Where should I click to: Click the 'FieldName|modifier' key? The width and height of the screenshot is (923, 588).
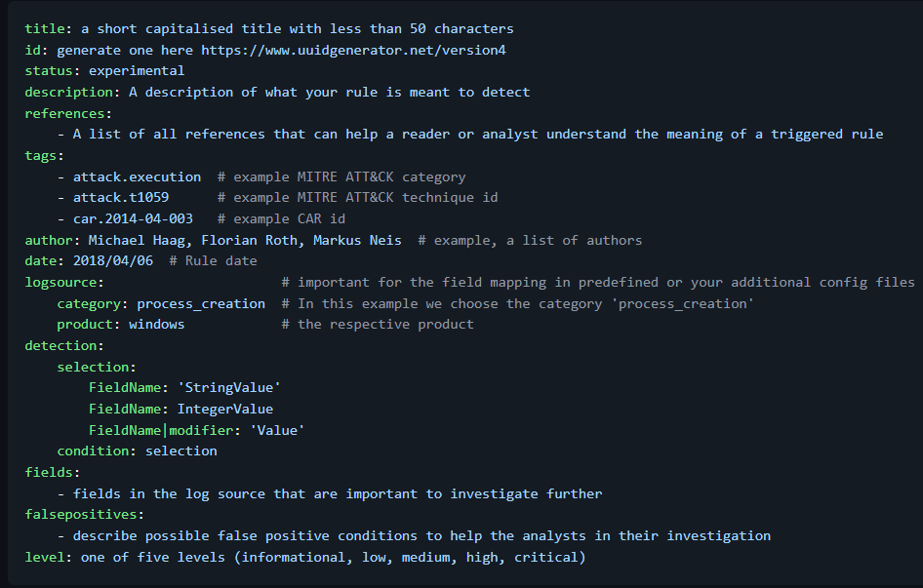tap(161, 430)
